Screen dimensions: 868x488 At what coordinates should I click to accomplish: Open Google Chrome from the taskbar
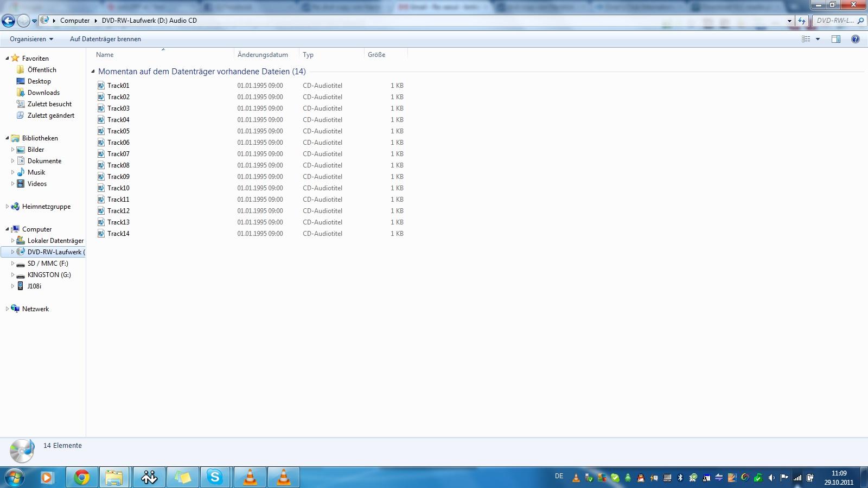coord(82,477)
